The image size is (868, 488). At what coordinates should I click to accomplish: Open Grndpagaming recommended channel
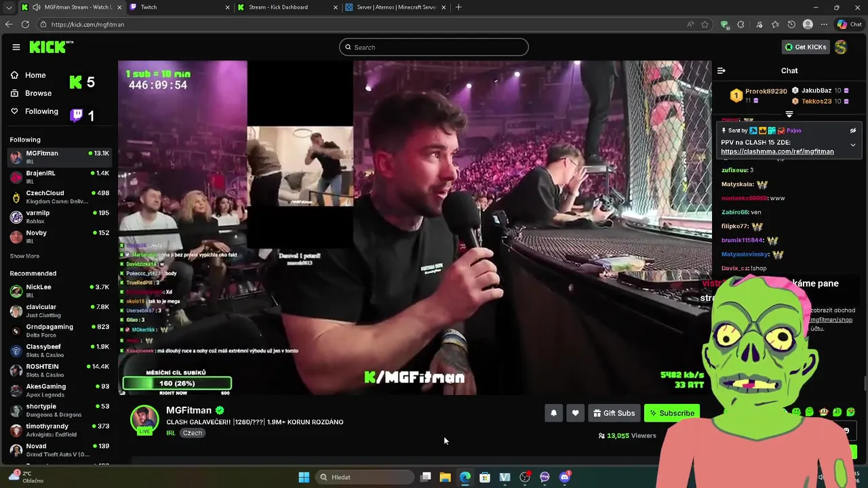pyautogui.click(x=60, y=330)
